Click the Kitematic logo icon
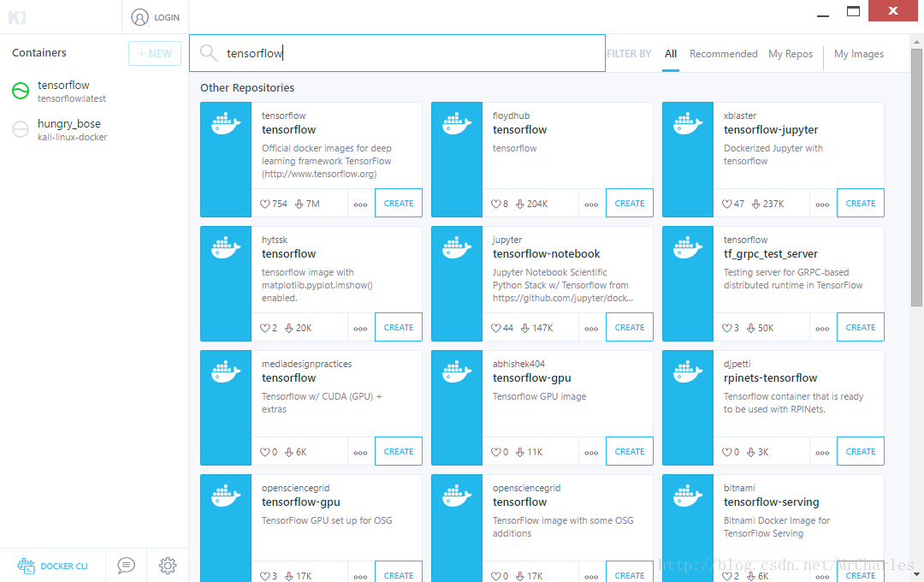 click(17, 17)
